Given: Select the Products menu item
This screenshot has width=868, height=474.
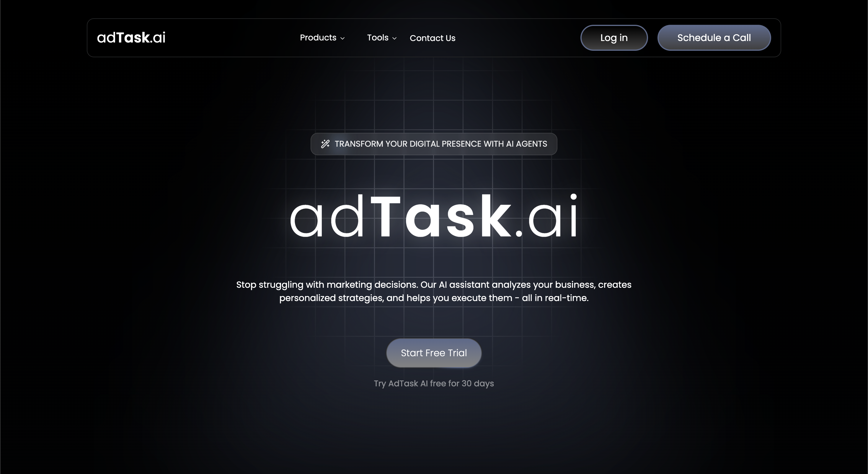Looking at the screenshot, I should click(x=318, y=38).
